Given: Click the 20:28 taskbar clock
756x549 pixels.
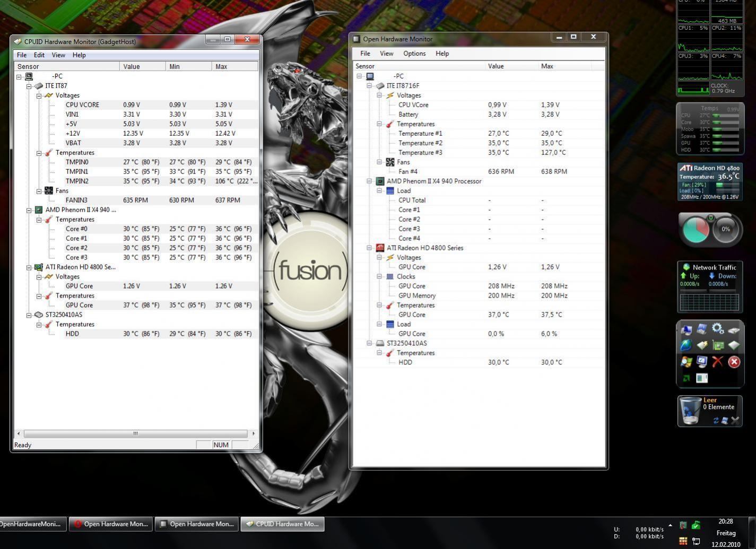Looking at the screenshot, I should pos(726,521).
